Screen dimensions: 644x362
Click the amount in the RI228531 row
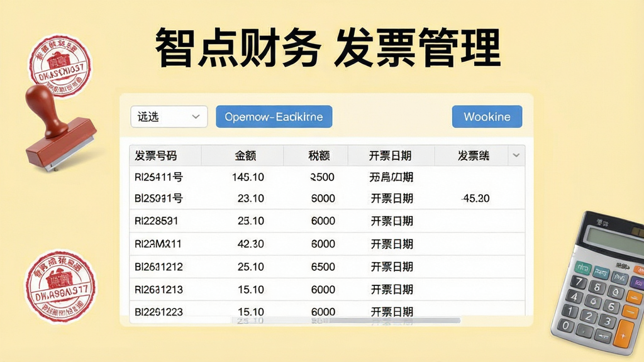(251, 221)
